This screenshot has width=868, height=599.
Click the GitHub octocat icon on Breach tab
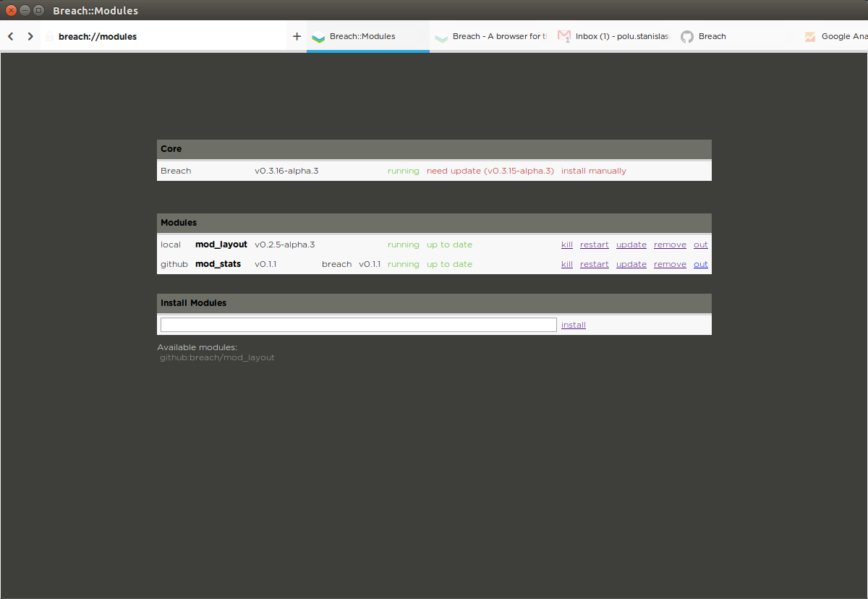click(687, 37)
